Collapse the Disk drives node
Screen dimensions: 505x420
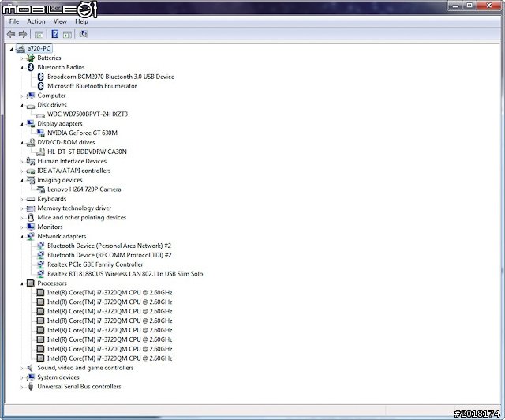click(x=21, y=106)
